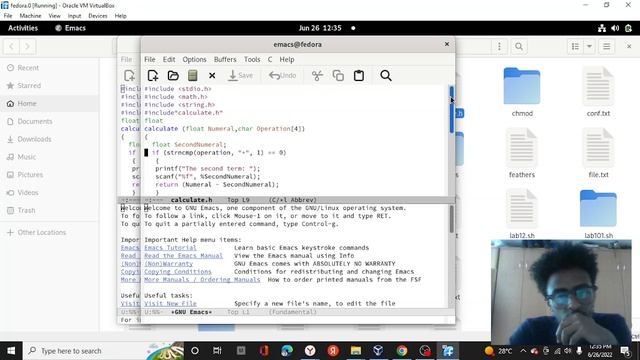The width and height of the screenshot is (640, 360).
Task: Select the lab12.sh file in Files
Action: coord(522,214)
